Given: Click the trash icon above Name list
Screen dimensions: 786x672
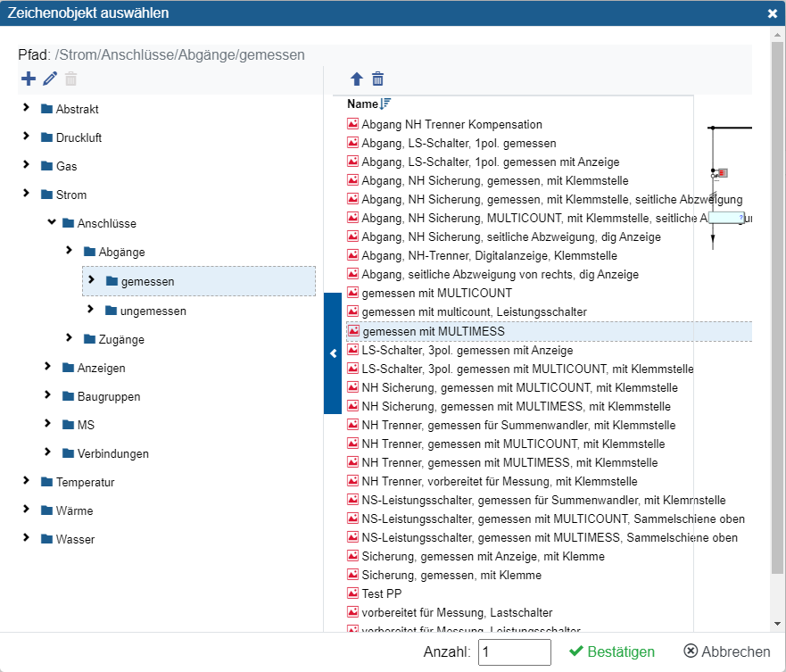Looking at the screenshot, I should [x=378, y=79].
